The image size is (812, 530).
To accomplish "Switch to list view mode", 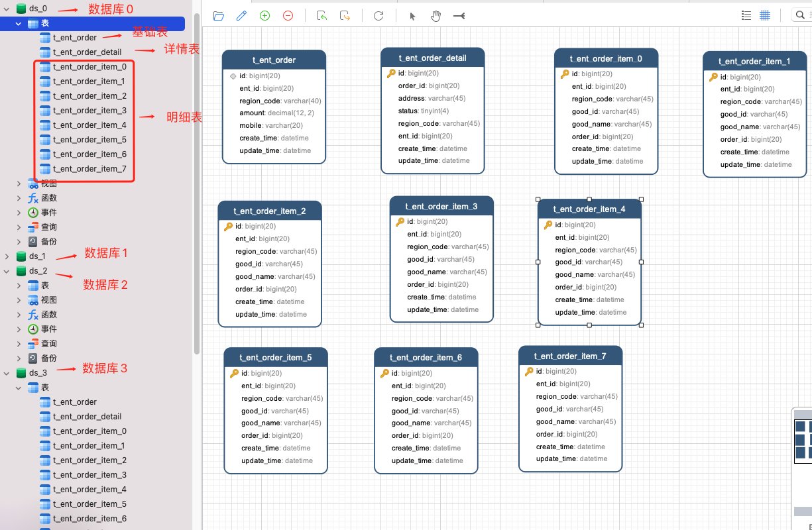I will pyautogui.click(x=746, y=15).
